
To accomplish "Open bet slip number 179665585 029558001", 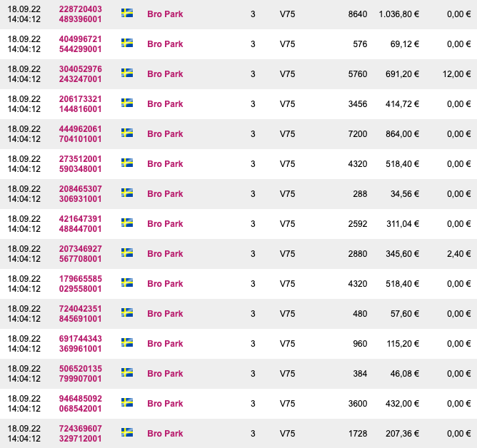I will 80,284.
